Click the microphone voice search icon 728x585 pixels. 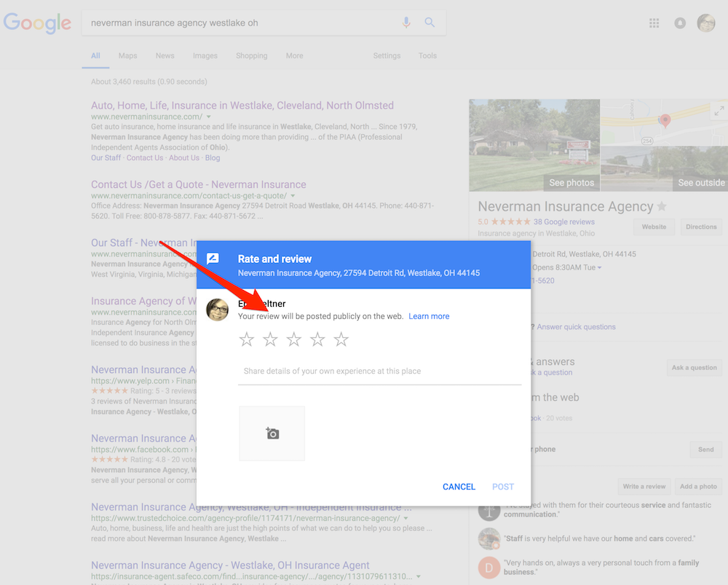[x=407, y=23]
